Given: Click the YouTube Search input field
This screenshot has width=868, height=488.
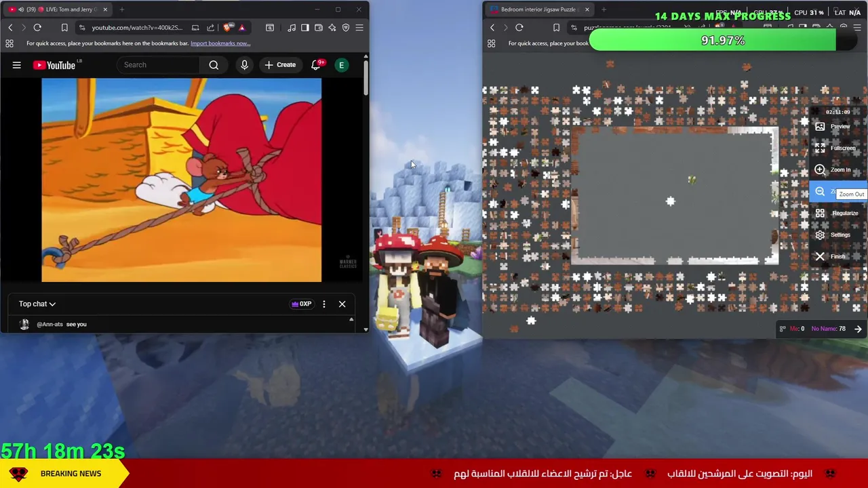Looking at the screenshot, I should (159, 65).
